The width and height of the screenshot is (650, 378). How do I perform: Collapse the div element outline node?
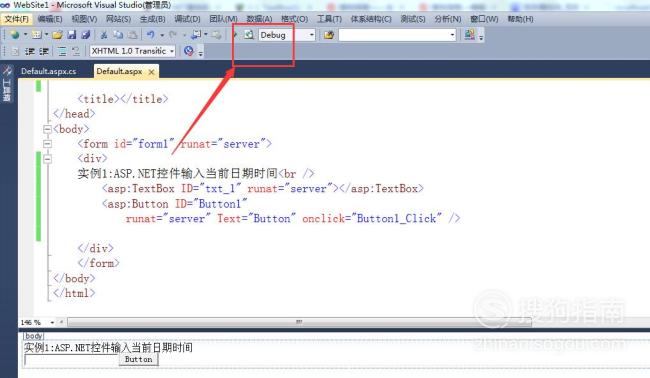coord(47,159)
